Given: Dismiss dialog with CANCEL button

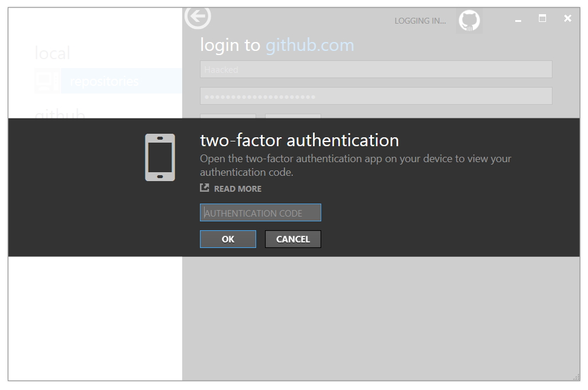Looking at the screenshot, I should tap(293, 239).
